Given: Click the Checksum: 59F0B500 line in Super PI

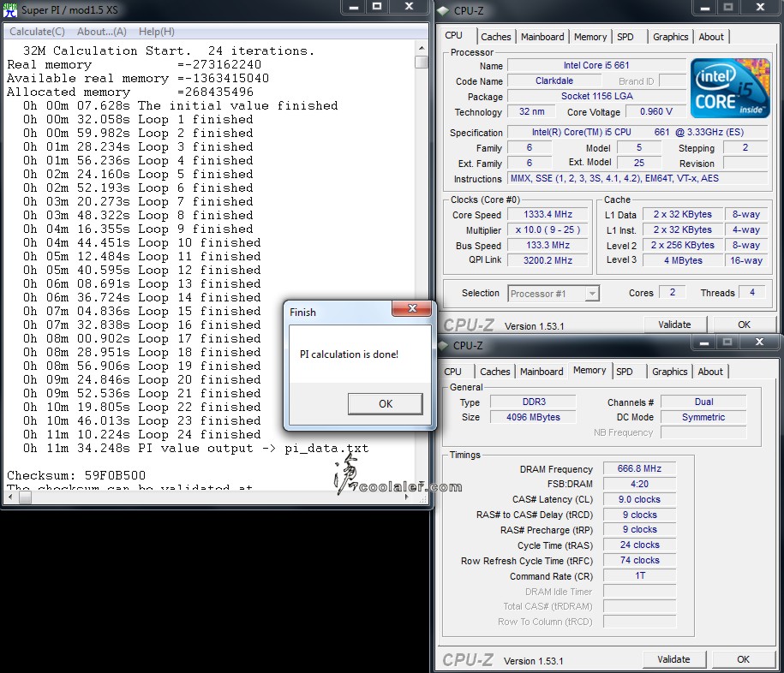Looking at the screenshot, I should (76, 475).
